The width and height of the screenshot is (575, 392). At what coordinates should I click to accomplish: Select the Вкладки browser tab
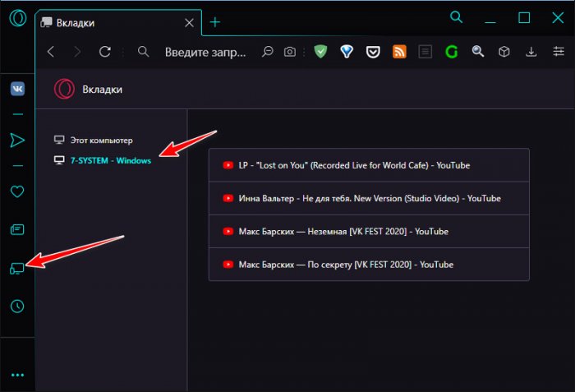pos(118,23)
